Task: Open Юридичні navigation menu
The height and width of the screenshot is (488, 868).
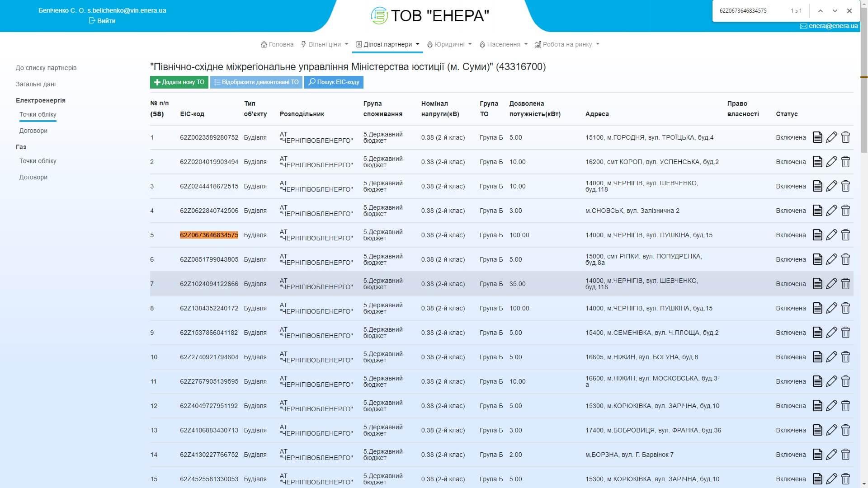Action: tap(449, 44)
